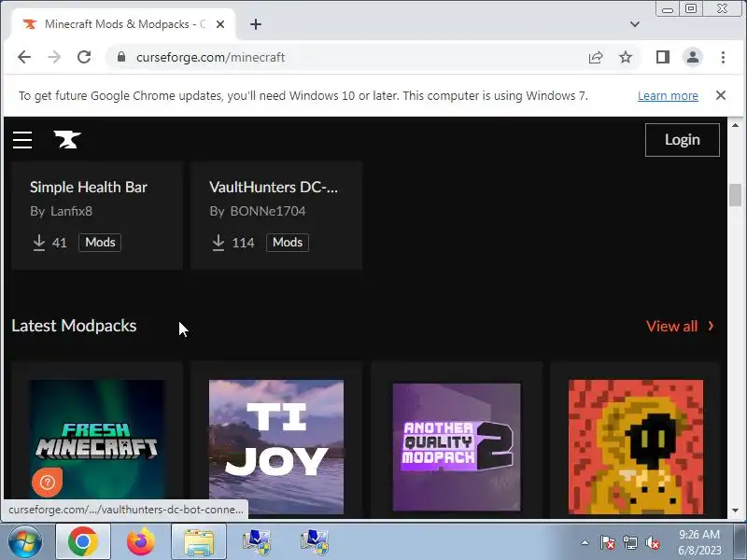747x560 pixels.
Task: Open Chrome profile avatar
Action: pyautogui.click(x=693, y=57)
